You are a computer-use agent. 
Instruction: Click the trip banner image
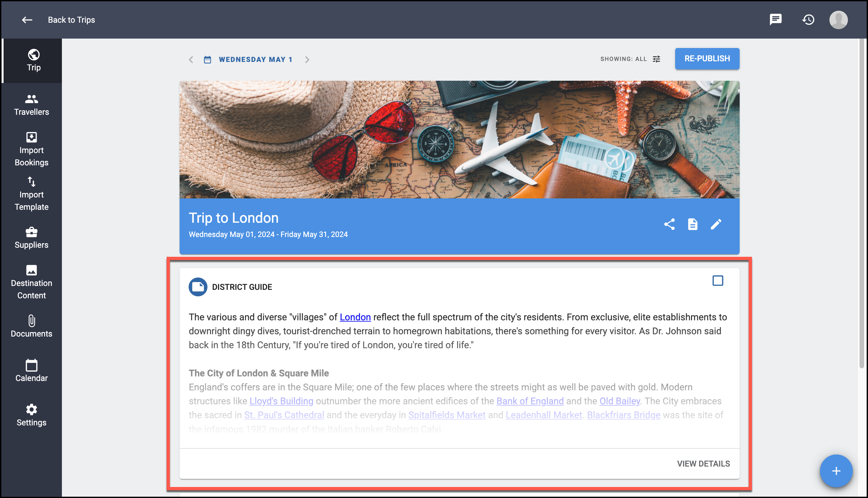pyautogui.click(x=459, y=139)
